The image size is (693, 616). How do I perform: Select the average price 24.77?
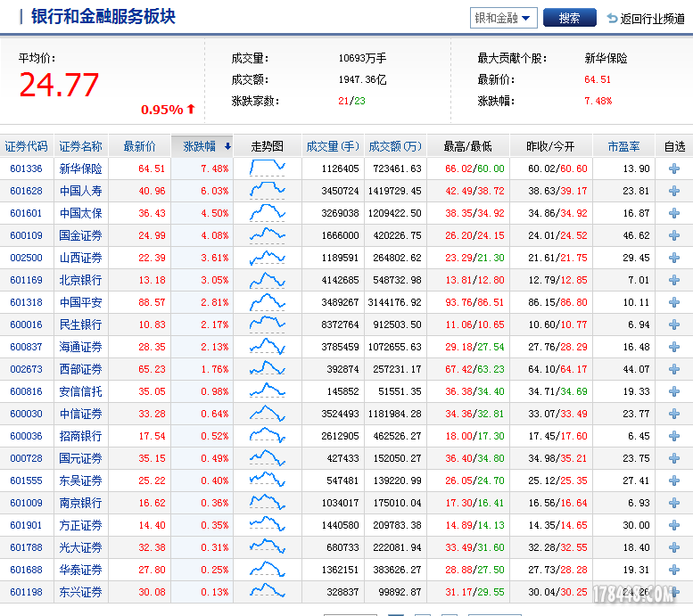(59, 85)
